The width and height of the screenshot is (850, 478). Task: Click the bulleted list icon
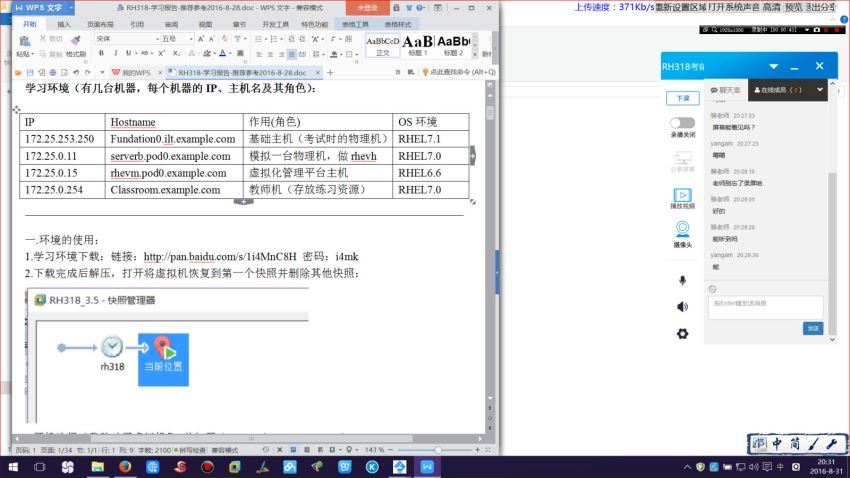(258, 39)
